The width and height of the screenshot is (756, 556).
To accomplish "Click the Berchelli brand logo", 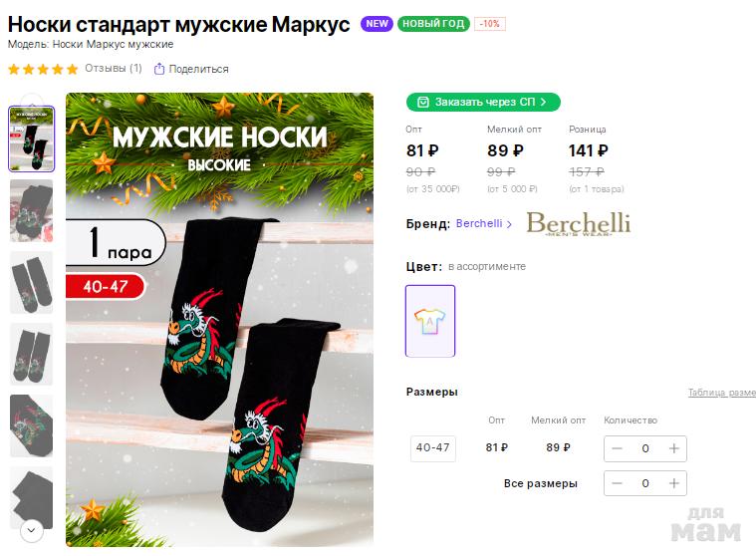I will click(578, 223).
